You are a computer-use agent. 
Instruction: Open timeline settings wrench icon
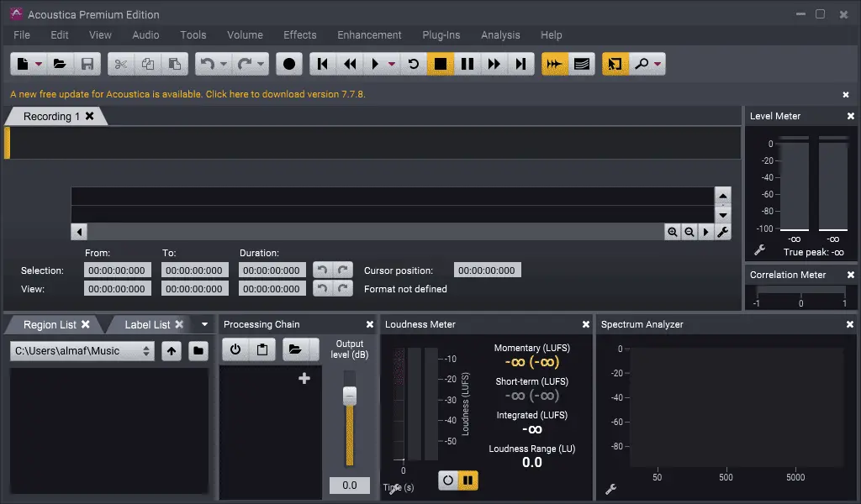coord(722,232)
